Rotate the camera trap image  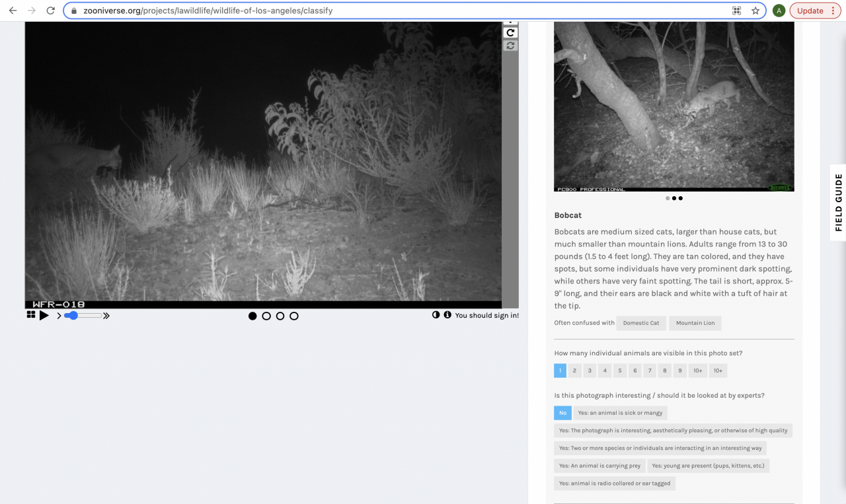tap(510, 32)
